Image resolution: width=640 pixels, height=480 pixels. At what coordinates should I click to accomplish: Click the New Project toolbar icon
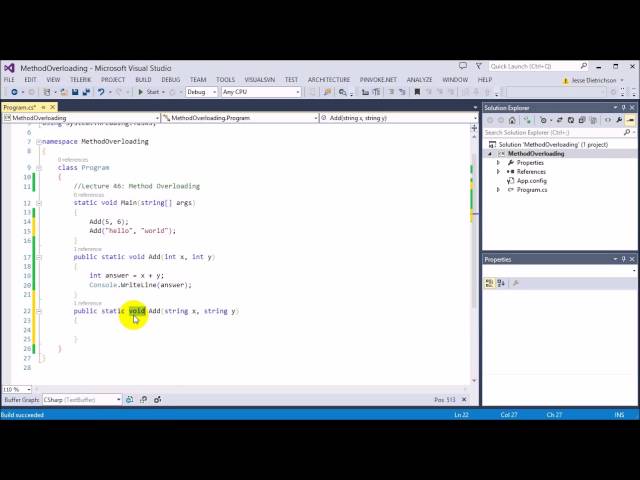click(47, 92)
